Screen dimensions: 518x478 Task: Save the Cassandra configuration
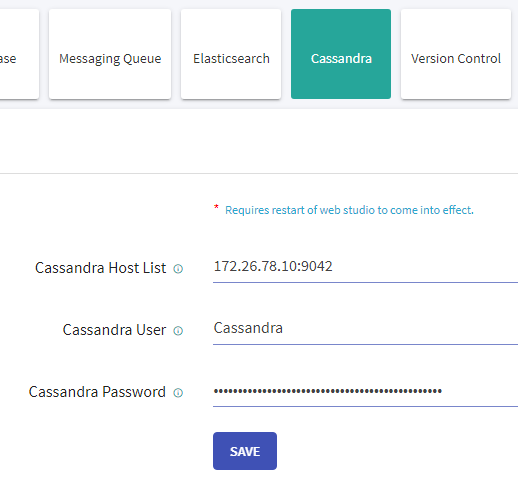245,451
